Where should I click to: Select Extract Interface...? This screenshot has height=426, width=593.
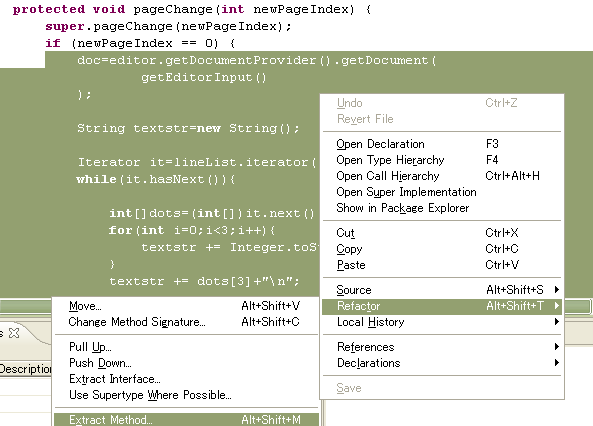186,379
